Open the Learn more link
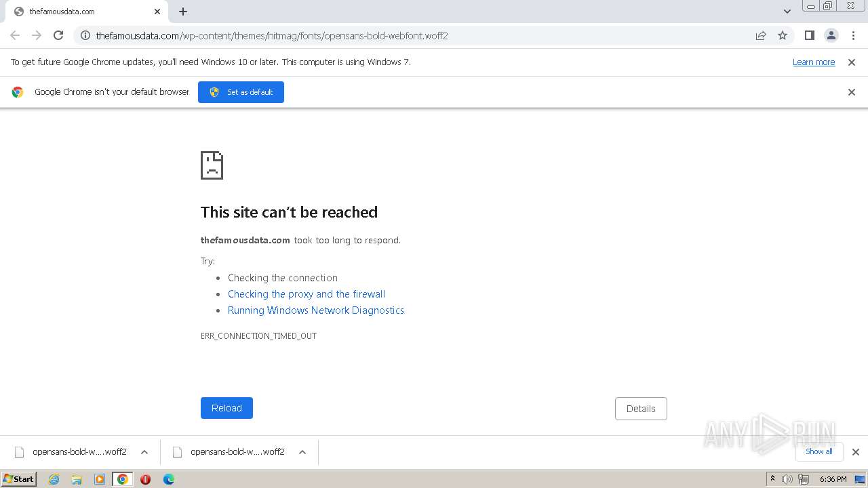The height and width of the screenshot is (488, 868). [x=814, y=62]
